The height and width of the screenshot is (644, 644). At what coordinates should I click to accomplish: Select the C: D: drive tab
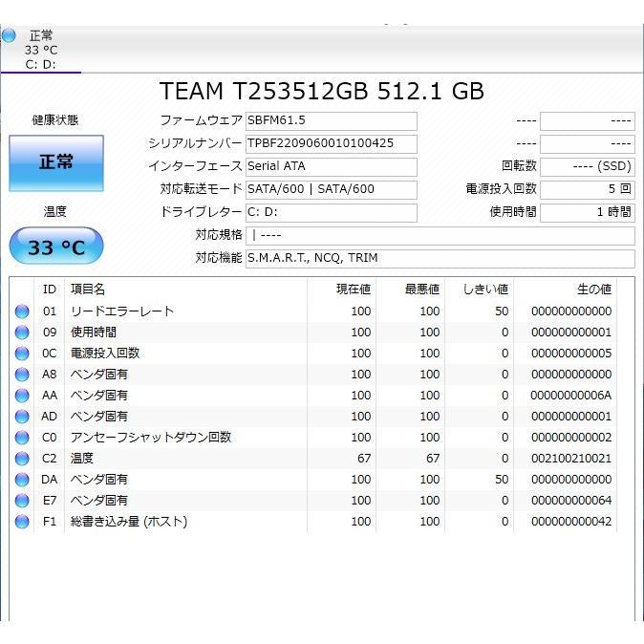tap(40, 51)
